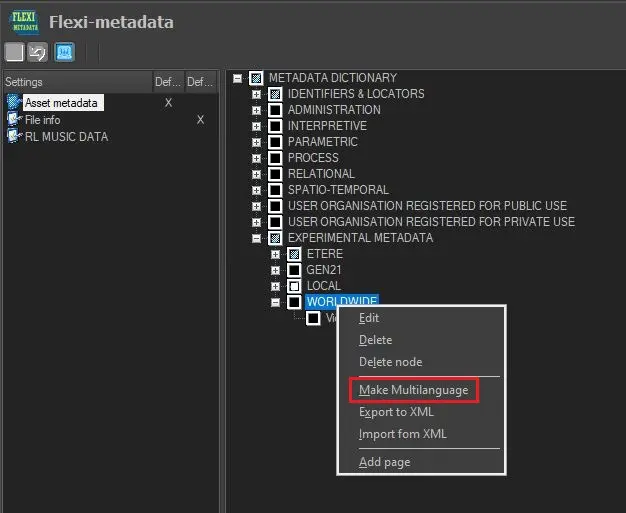Expand the IDENTIFIERS & LOCATORS node

tap(257, 94)
